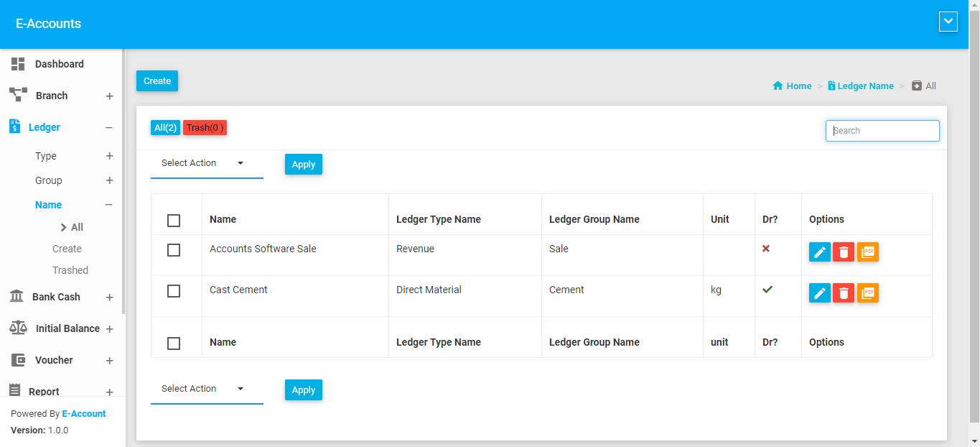Switch to the Trash(0) tab

(x=205, y=128)
